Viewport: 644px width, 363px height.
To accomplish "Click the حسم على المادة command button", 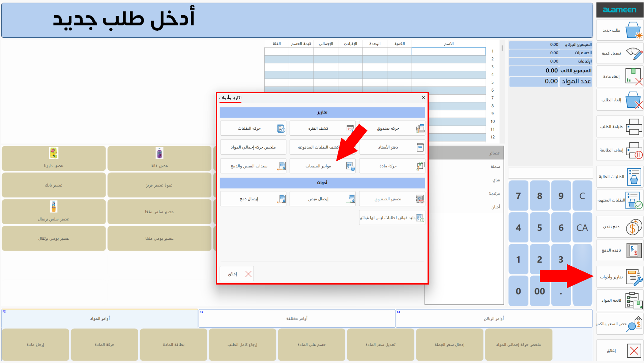I will 312,344.
